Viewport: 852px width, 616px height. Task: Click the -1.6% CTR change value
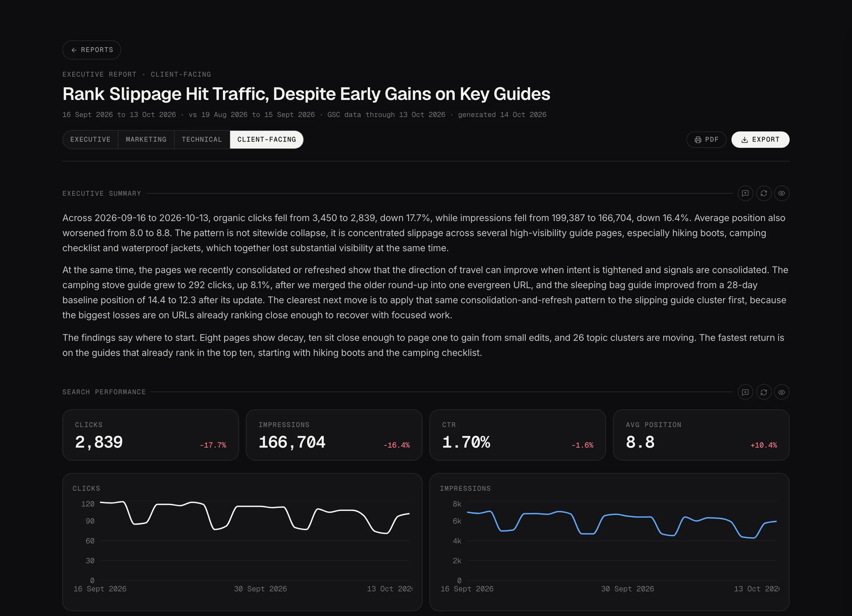click(x=582, y=445)
